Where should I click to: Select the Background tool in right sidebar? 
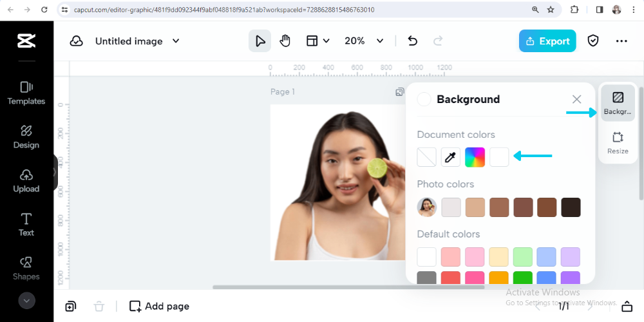coord(618,103)
